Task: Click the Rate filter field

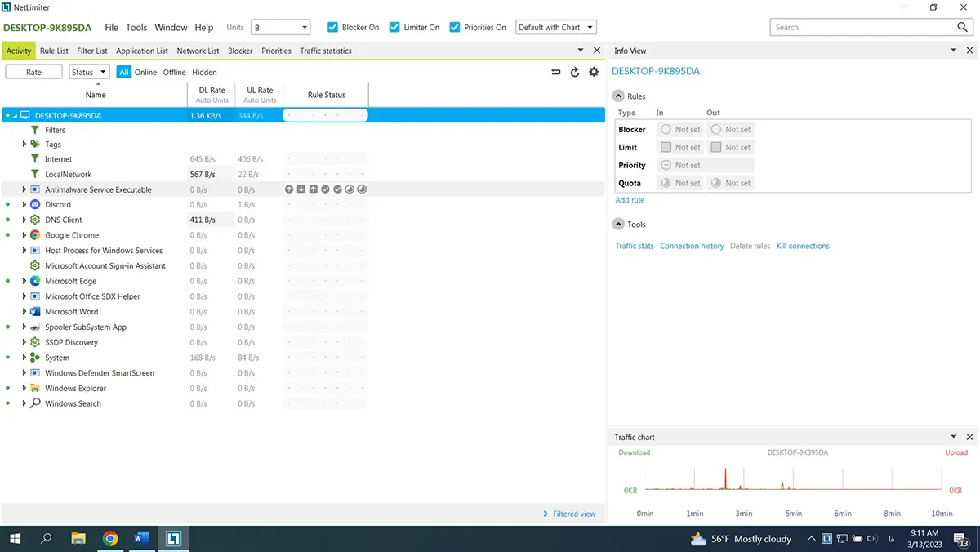Action: click(x=34, y=72)
